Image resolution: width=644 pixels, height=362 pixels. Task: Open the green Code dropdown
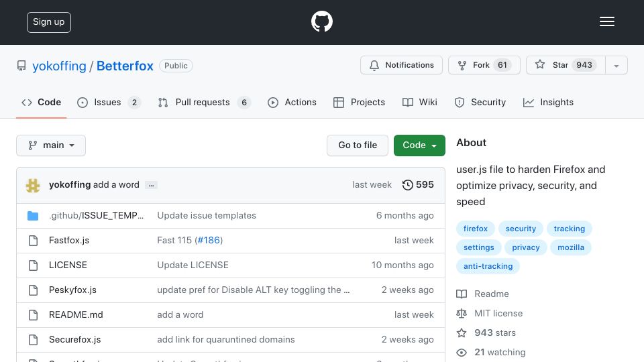pyautogui.click(x=419, y=145)
